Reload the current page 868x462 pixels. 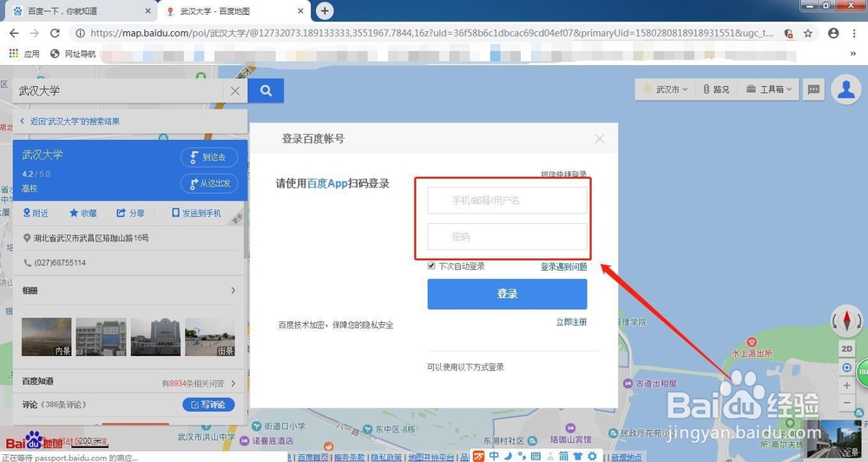[55, 33]
